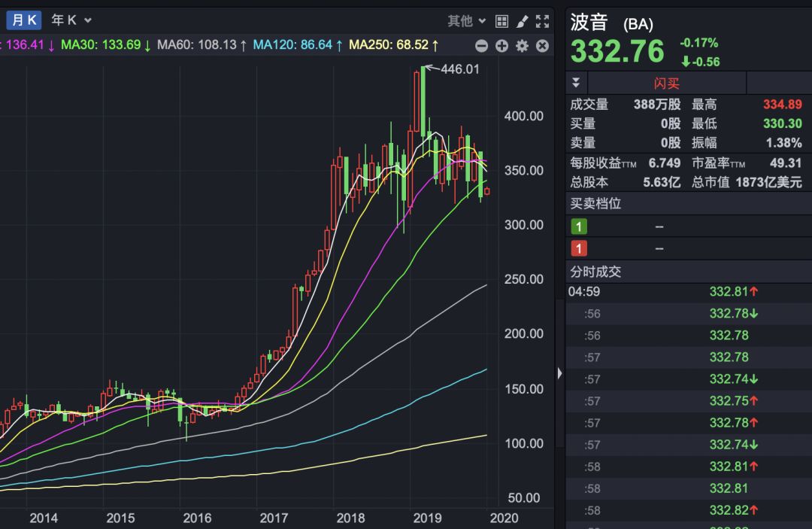
Task: Click the 446.01 peak price marker
Action: (x=460, y=68)
